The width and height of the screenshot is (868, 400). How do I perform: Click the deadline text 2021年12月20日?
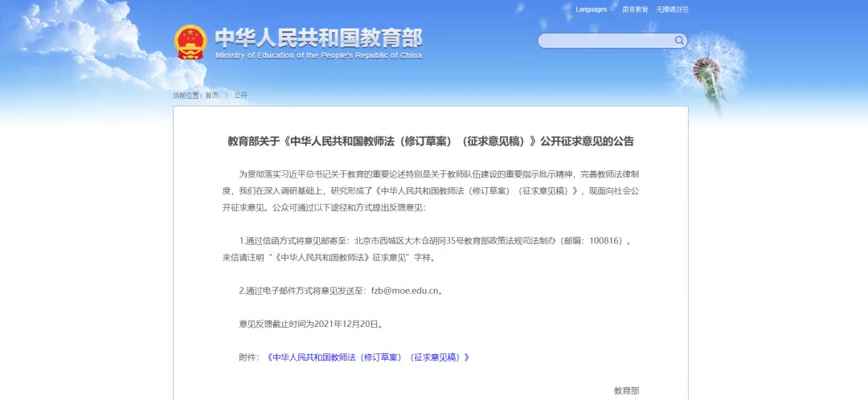pos(346,324)
